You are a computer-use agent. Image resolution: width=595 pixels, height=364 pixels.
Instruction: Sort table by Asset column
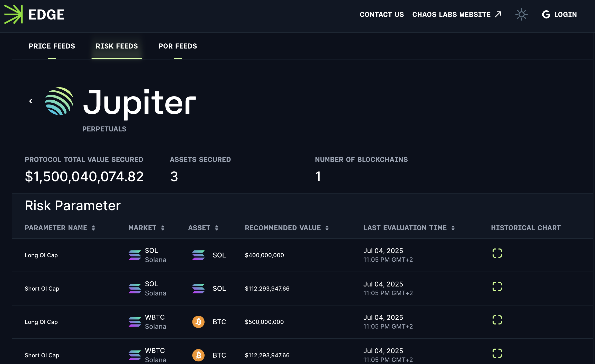203,228
